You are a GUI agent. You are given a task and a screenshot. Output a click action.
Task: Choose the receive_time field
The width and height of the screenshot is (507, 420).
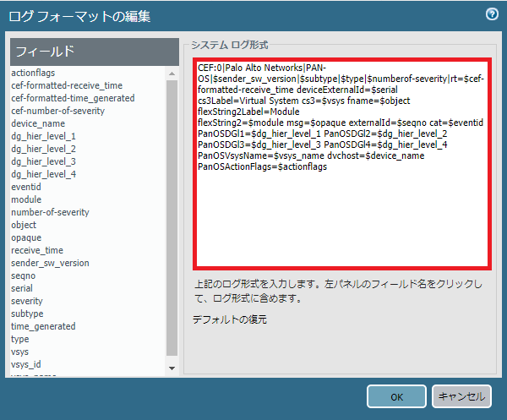[37, 250]
